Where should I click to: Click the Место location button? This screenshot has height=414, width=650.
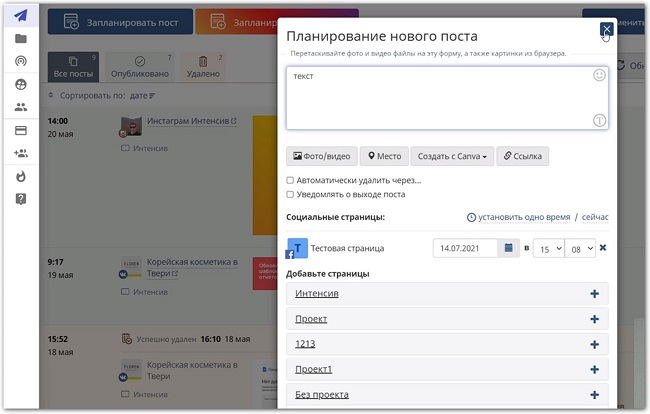point(384,156)
